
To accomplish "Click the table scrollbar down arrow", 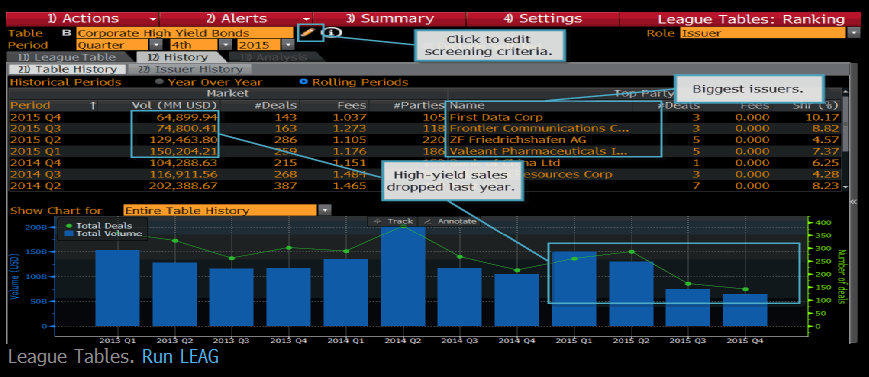I will [x=845, y=187].
